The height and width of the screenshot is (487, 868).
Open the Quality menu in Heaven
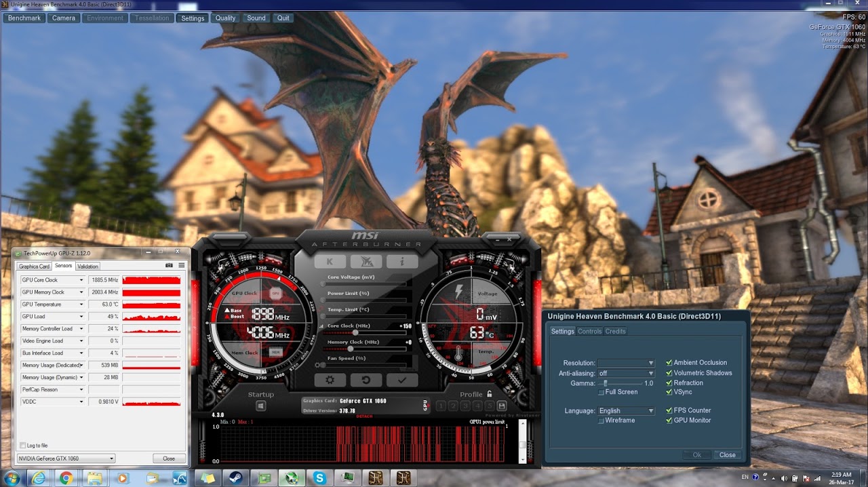click(x=225, y=18)
